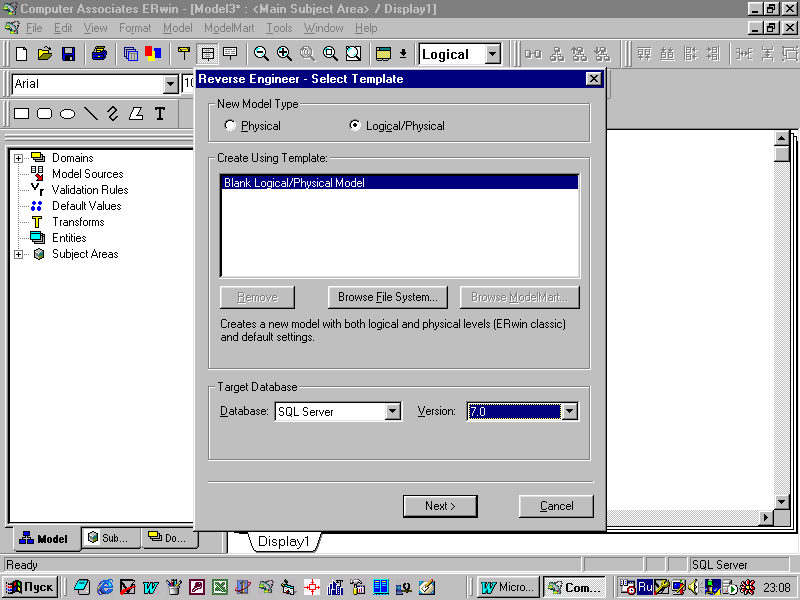The image size is (800, 600).
Task: Save the model with the floppy disk icon
Action: click(68, 54)
